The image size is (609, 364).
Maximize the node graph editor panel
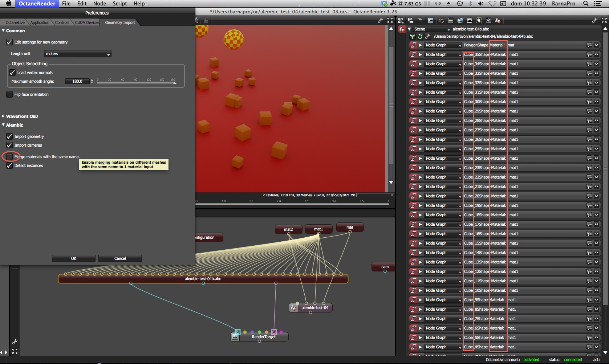click(15, 351)
